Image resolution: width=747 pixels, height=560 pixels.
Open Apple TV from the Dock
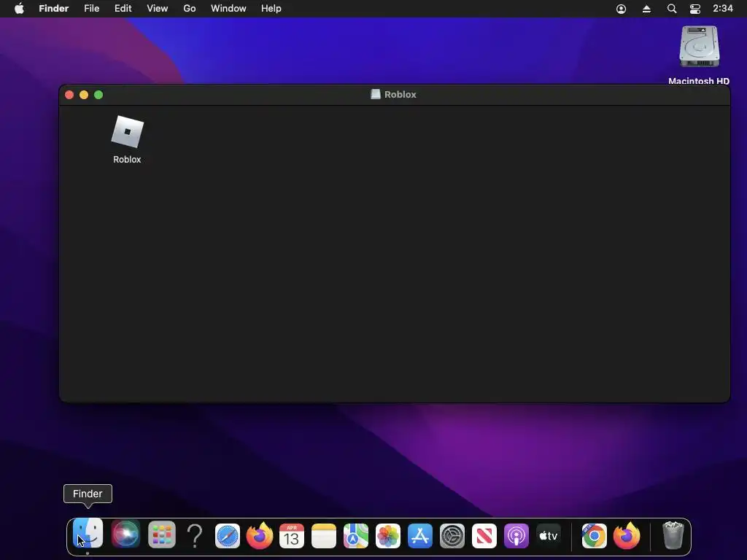pyautogui.click(x=549, y=536)
